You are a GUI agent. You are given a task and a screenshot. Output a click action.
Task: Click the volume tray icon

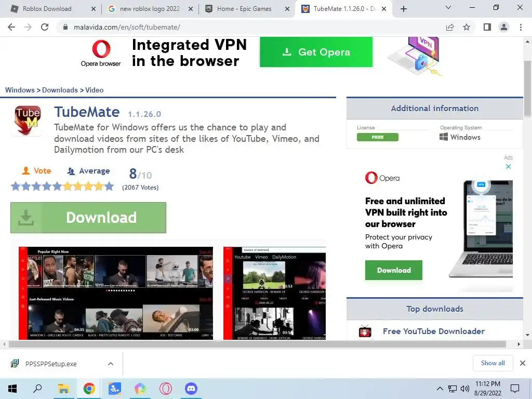(465, 389)
